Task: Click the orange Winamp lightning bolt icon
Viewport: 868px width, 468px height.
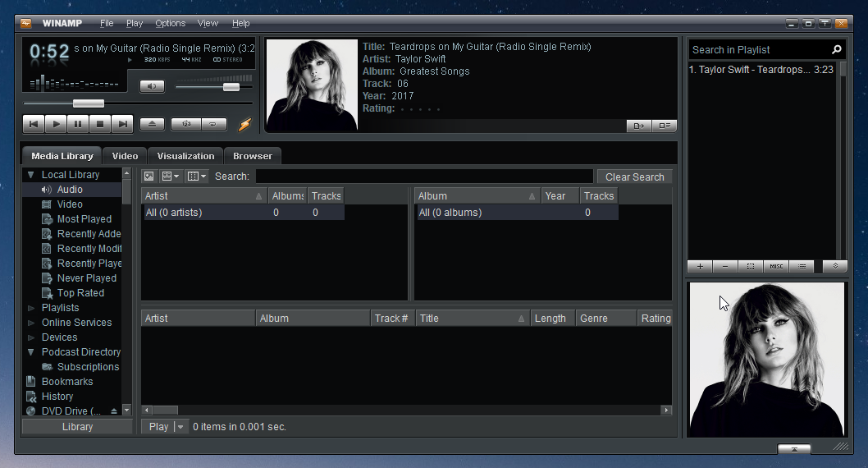Action: [x=244, y=125]
